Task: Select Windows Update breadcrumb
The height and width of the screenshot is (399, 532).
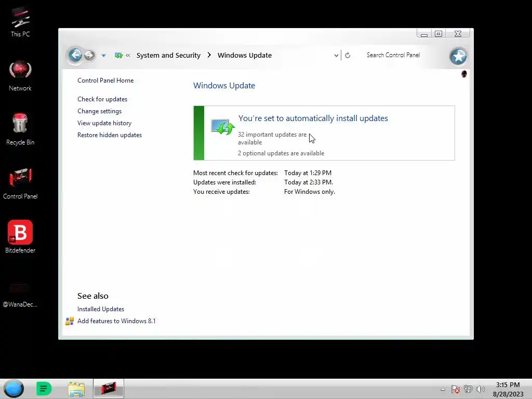Action: [x=245, y=55]
